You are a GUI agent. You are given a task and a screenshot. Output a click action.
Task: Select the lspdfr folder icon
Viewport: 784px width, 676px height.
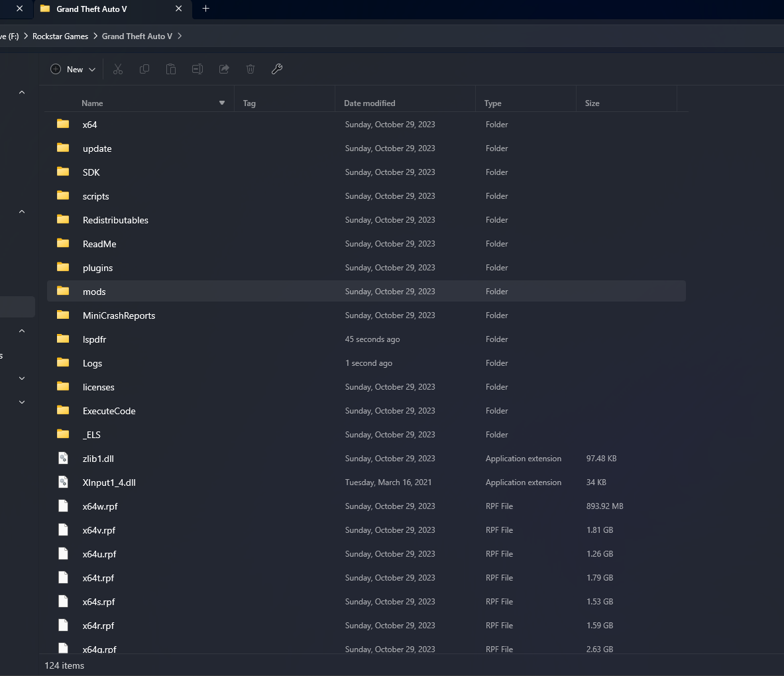(x=63, y=339)
